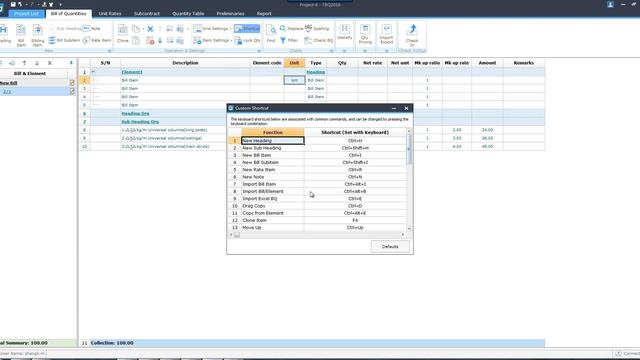
Task: Open the highlighted Shortcut ribbon button
Action: pos(247,29)
